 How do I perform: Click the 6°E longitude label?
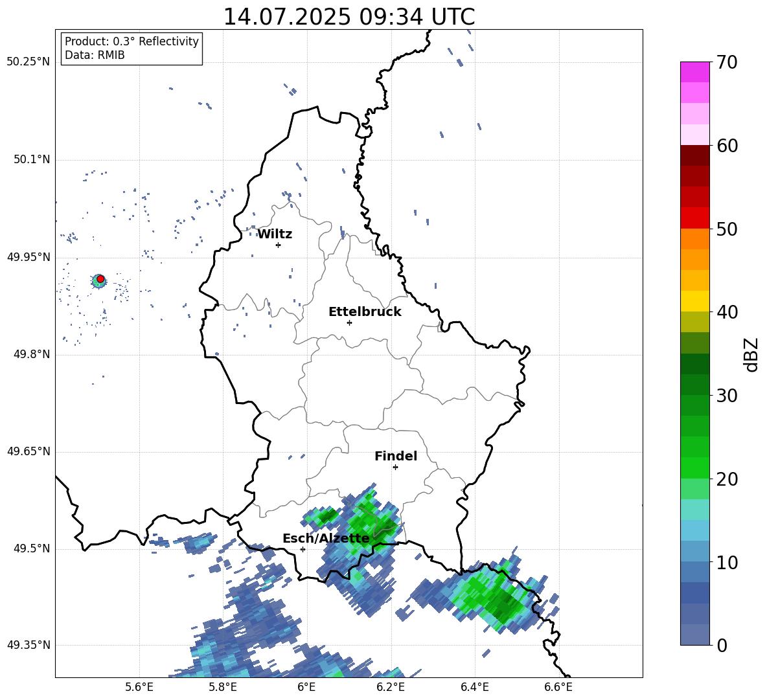coord(306,688)
